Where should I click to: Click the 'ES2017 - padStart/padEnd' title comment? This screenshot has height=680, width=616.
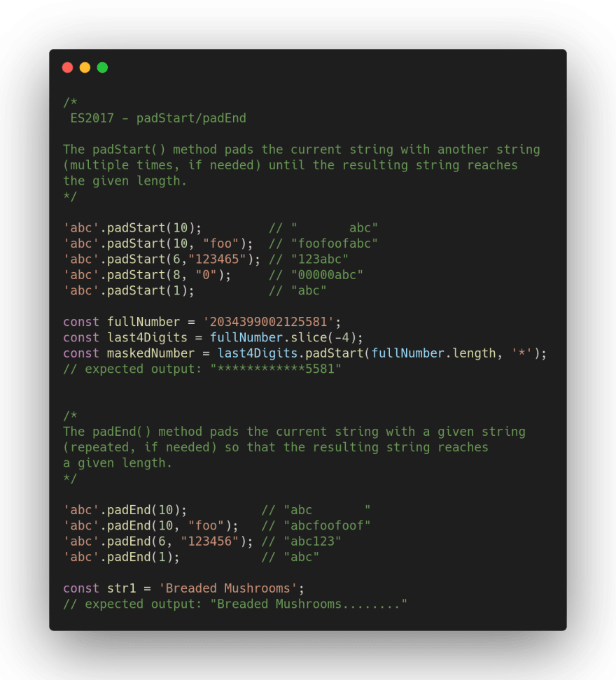158,118
